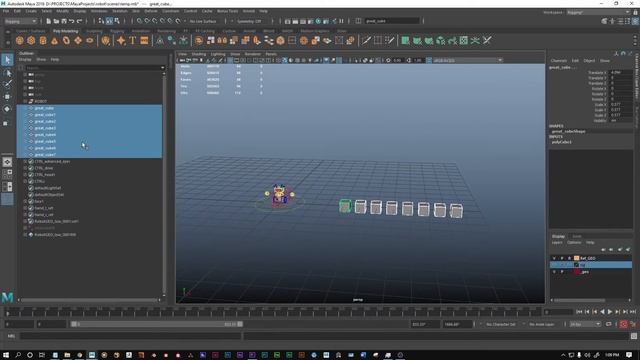
Task: Create a polygon sphere from the shelf
Action: [20, 40]
